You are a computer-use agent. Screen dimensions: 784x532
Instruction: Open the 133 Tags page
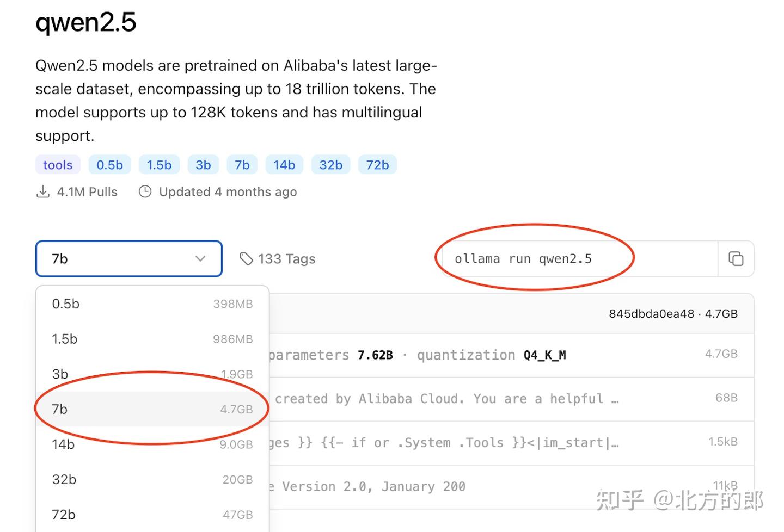tap(286, 259)
